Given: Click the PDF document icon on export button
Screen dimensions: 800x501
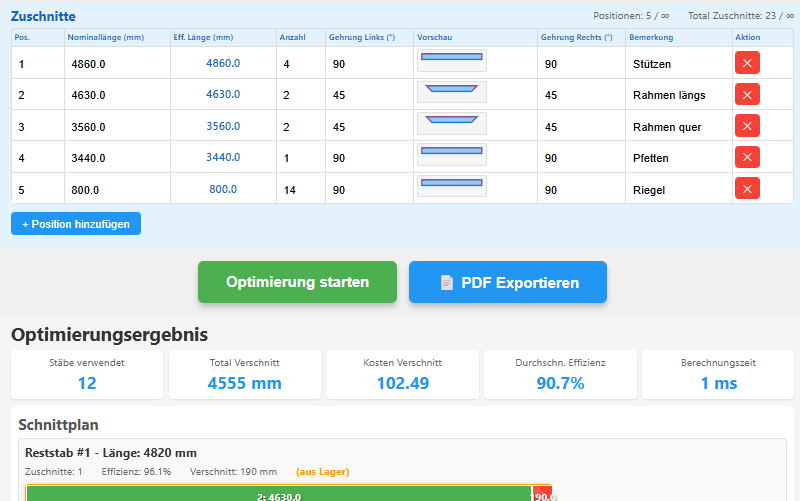Looking at the screenshot, I should 447,283.
